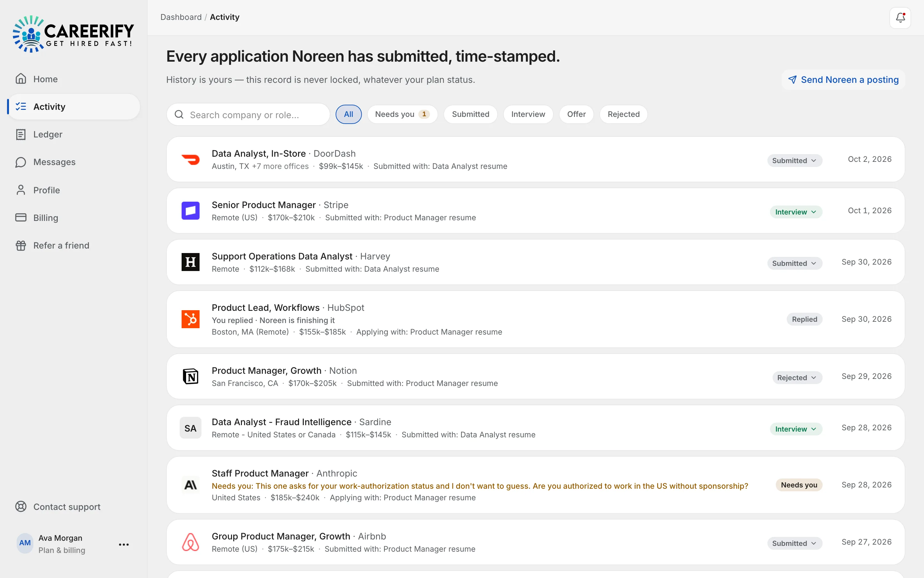Click the HubSpot Replied badge
This screenshot has width=924, height=578.
805,319
